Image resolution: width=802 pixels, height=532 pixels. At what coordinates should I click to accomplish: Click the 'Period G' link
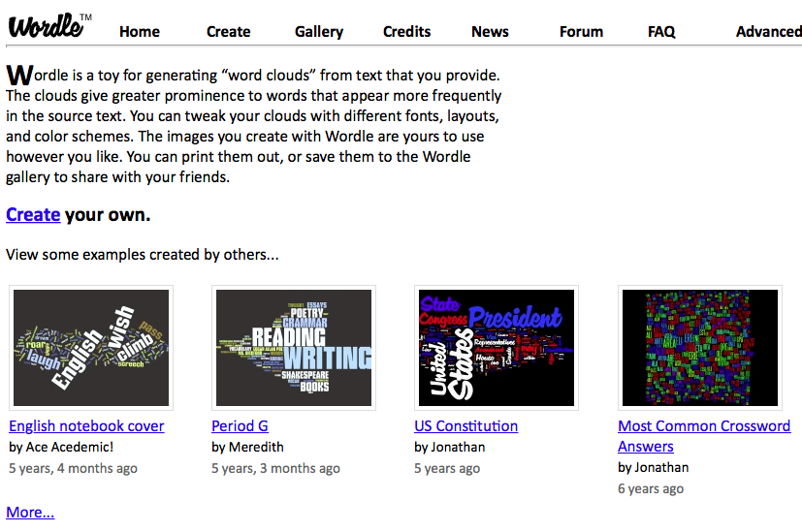240,426
